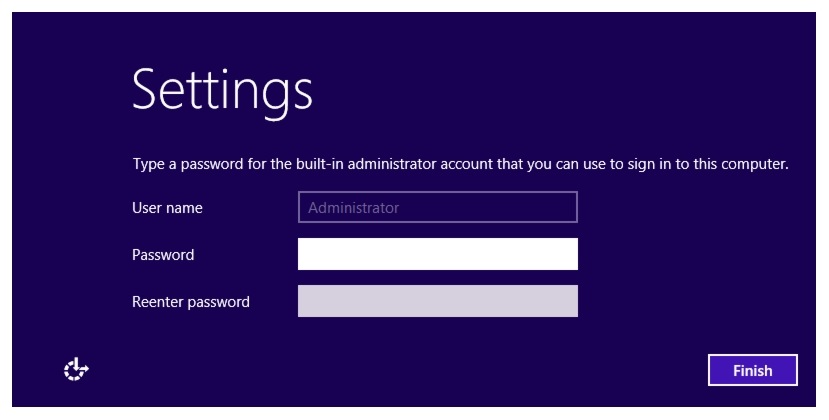
Task: Click the dotted circle arrow accessibility icon
Action: pos(76,369)
